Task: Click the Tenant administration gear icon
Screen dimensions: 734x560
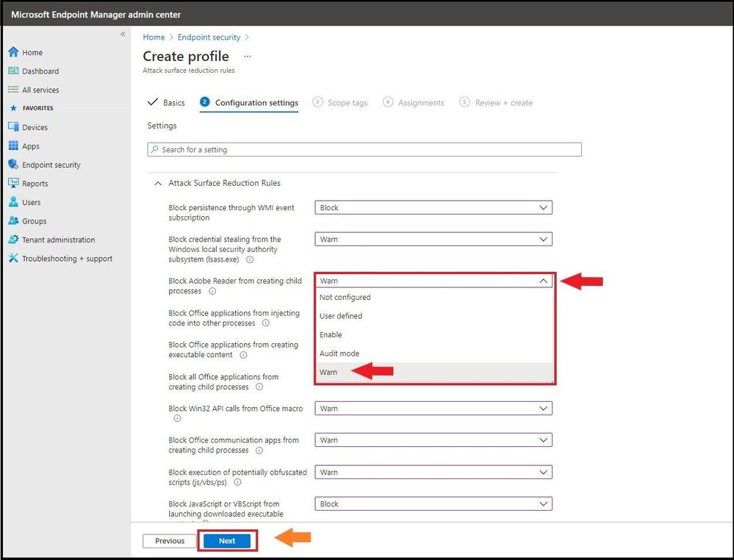Action: [13, 240]
